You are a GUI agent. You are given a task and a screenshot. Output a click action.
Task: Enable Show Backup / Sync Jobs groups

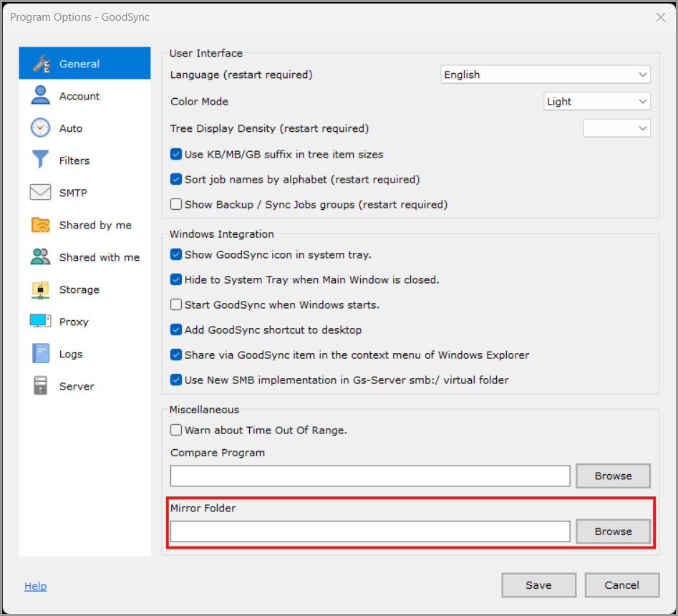[x=176, y=204]
